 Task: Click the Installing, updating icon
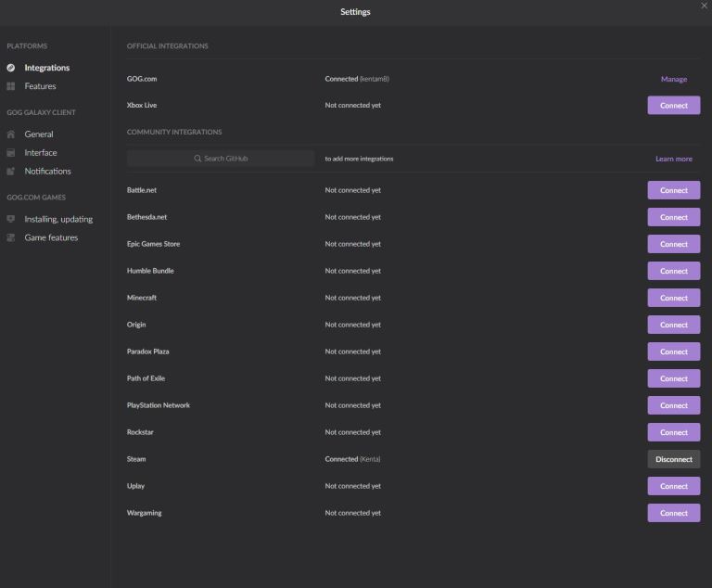tap(11, 219)
